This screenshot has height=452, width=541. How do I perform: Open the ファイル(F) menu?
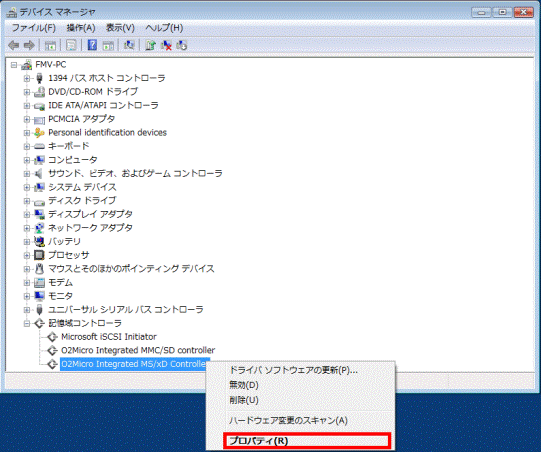coord(33,28)
